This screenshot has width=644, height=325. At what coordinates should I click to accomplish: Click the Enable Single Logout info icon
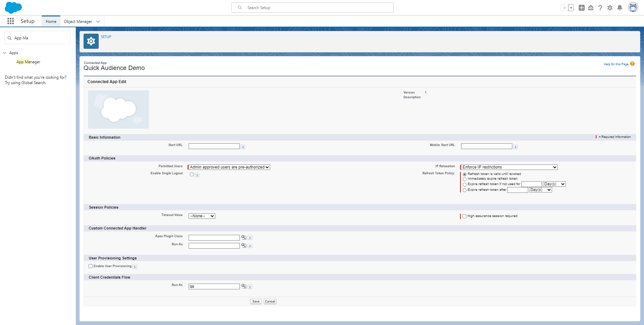pyautogui.click(x=197, y=175)
